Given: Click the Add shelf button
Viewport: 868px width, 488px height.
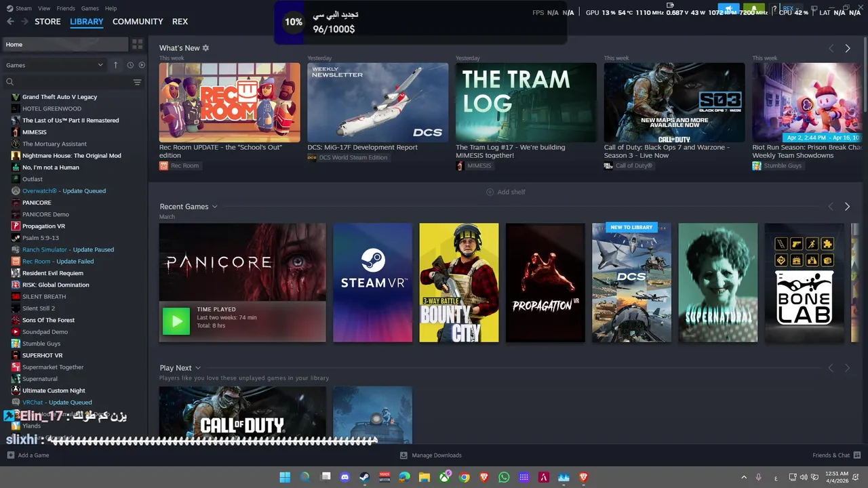Looking at the screenshot, I should pyautogui.click(x=506, y=192).
